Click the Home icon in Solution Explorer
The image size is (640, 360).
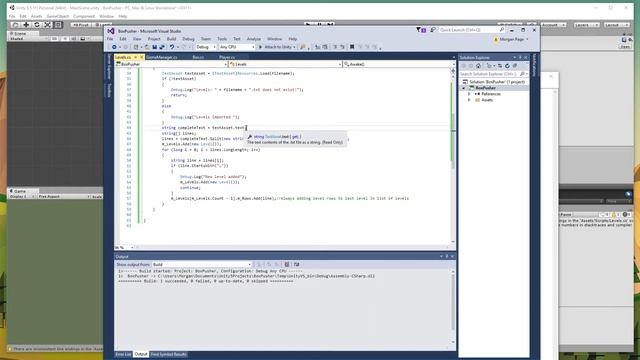478,66
